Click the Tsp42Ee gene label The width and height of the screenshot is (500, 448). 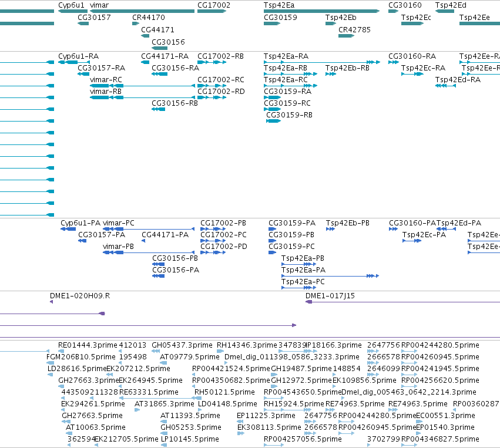pos(475,18)
